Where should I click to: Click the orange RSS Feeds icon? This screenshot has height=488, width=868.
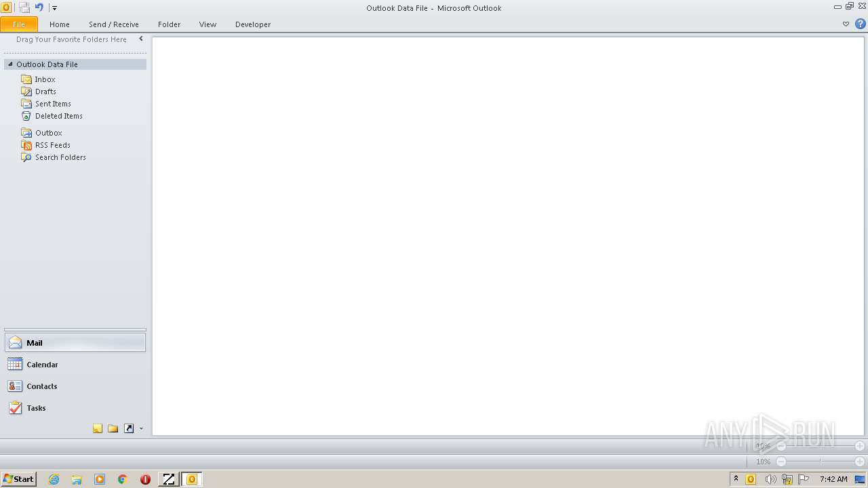point(26,145)
